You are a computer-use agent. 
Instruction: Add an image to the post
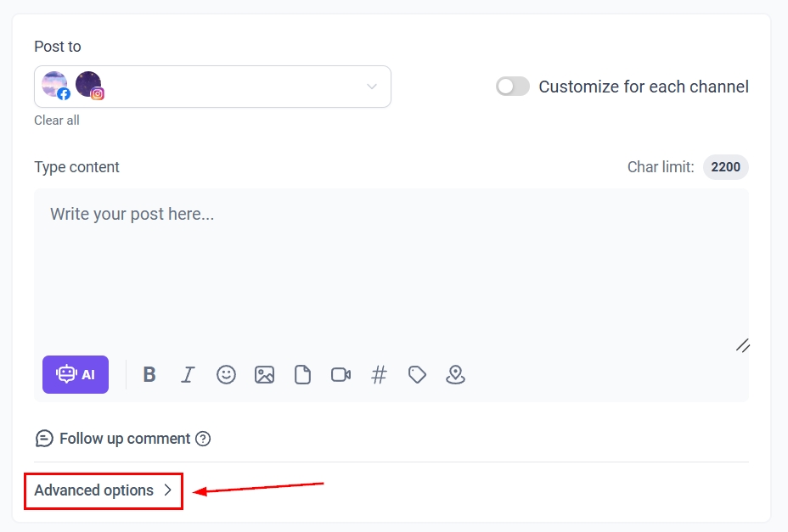[x=264, y=374]
